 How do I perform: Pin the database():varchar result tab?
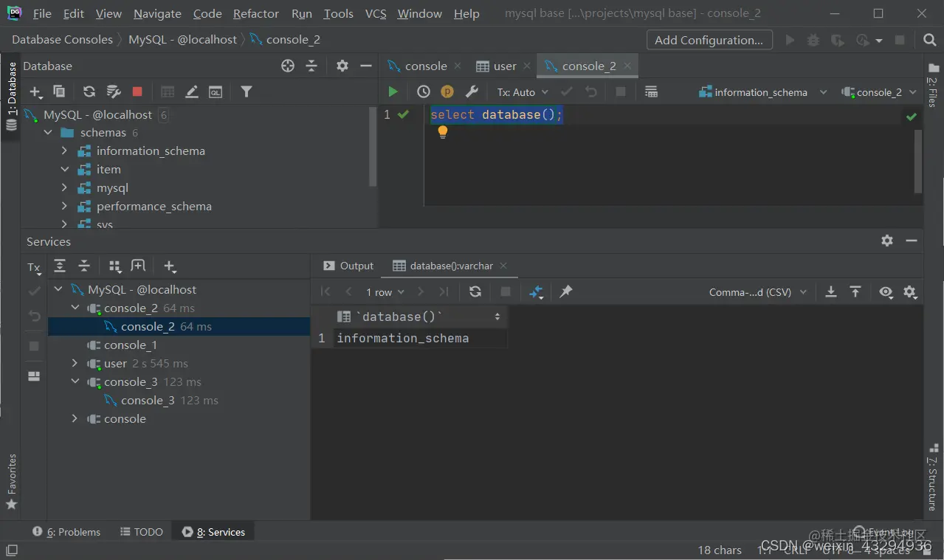(565, 291)
